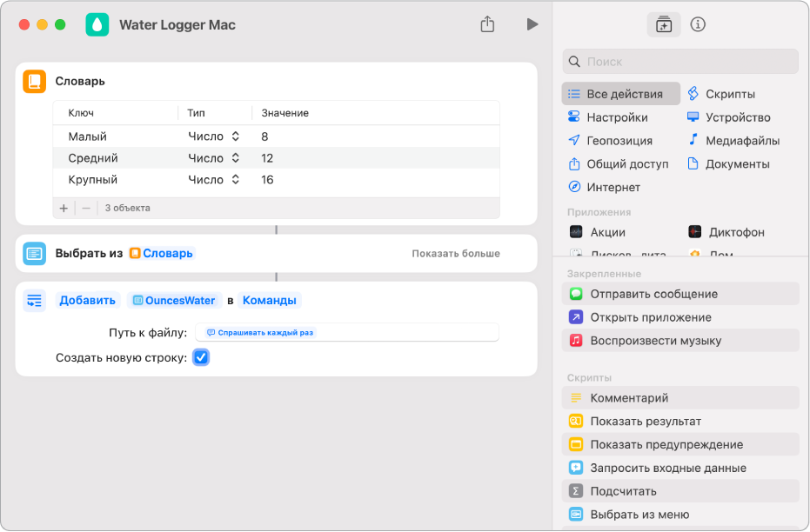Viewport: 810px width, 532px height.
Task: Click the Выбрать из list action icon
Action: click(x=35, y=253)
